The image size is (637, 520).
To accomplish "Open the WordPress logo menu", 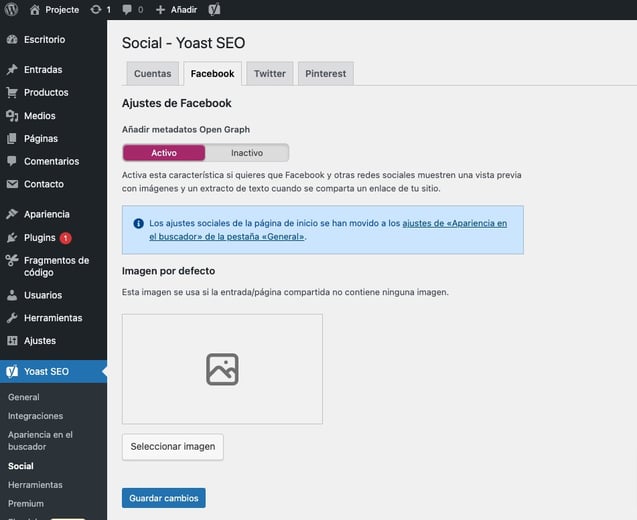I will tap(11, 9).
